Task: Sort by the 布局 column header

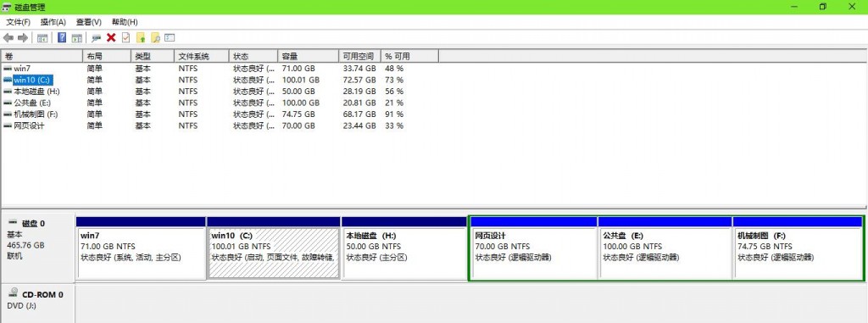Action: [107, 56]
